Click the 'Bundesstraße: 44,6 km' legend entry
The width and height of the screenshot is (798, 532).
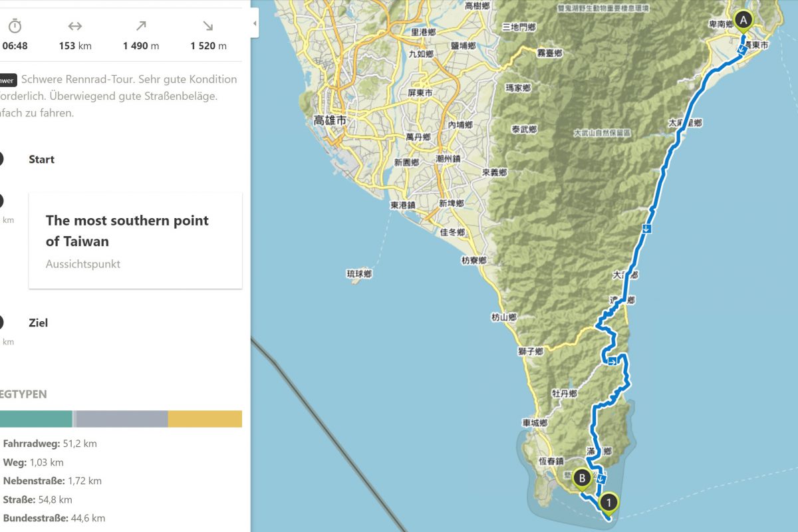click(54, 518)
